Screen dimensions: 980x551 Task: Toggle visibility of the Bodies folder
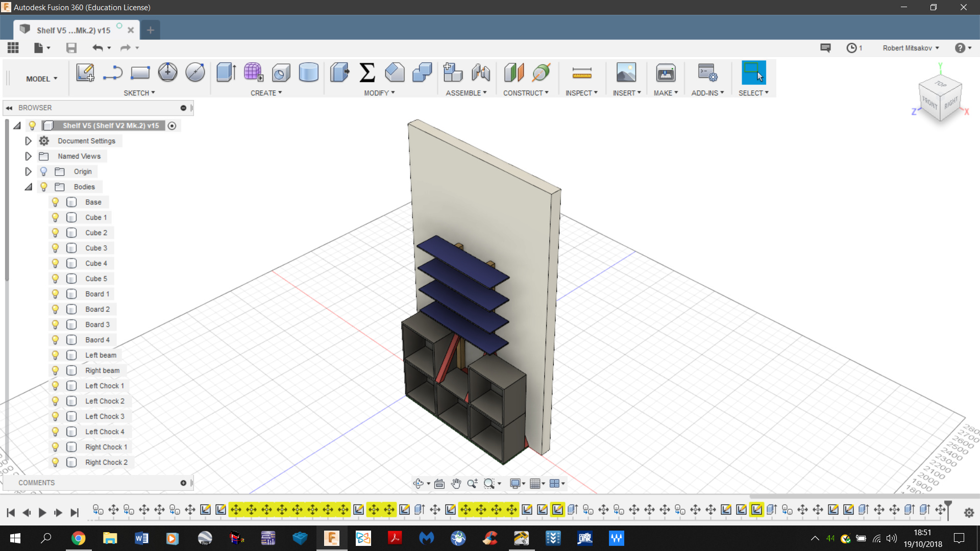pyautogui.click(x=44, y=187)
